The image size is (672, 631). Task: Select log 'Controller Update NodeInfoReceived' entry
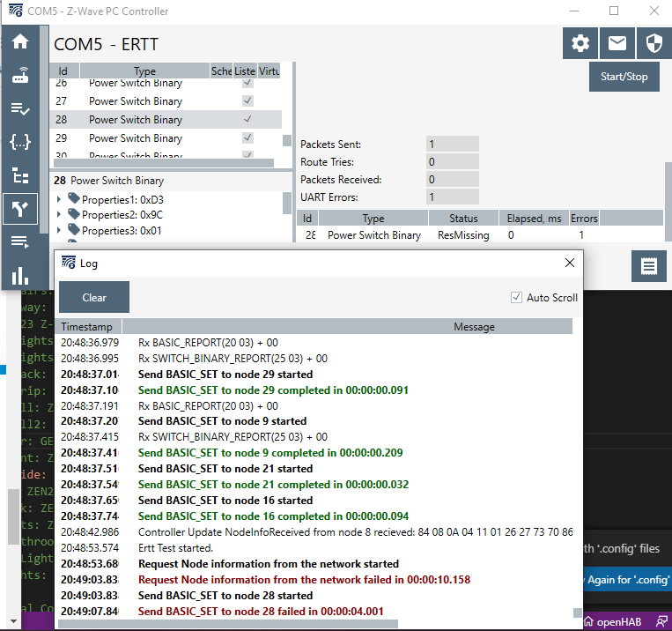[314, 532]
